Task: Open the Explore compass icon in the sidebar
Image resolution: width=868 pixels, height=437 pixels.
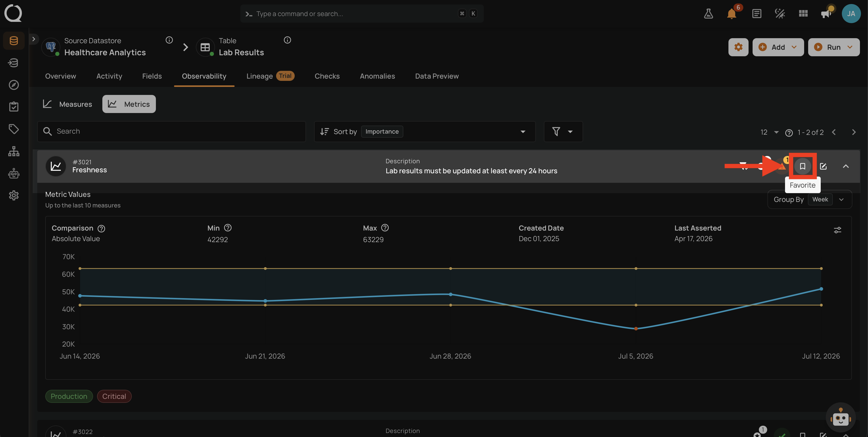Action: tap(14, 85)
